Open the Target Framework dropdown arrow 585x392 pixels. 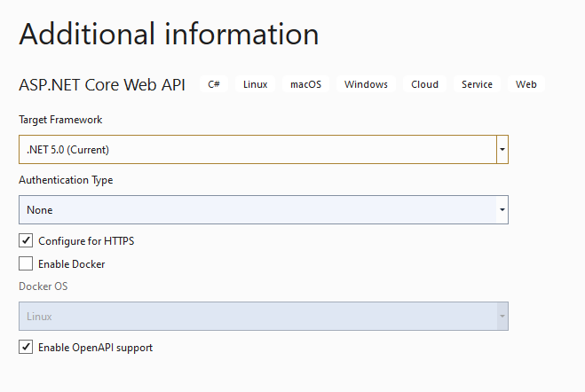502,149
